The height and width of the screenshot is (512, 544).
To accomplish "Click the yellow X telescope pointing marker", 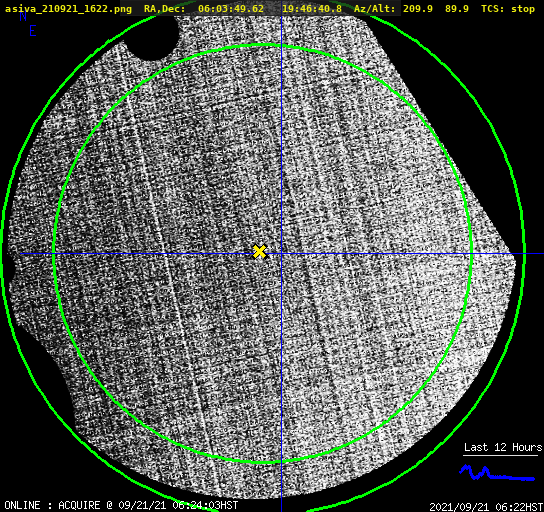I will point(260,251).
